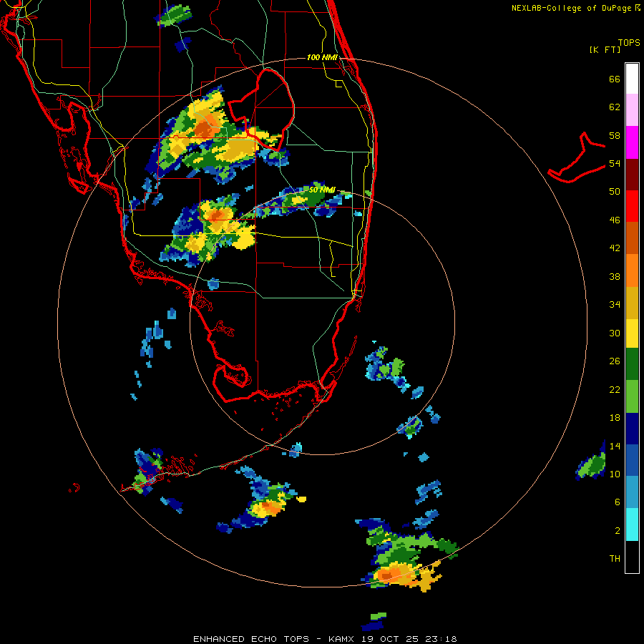Click the navy blue legend color band
644x644 pixels.
point(632,429)
